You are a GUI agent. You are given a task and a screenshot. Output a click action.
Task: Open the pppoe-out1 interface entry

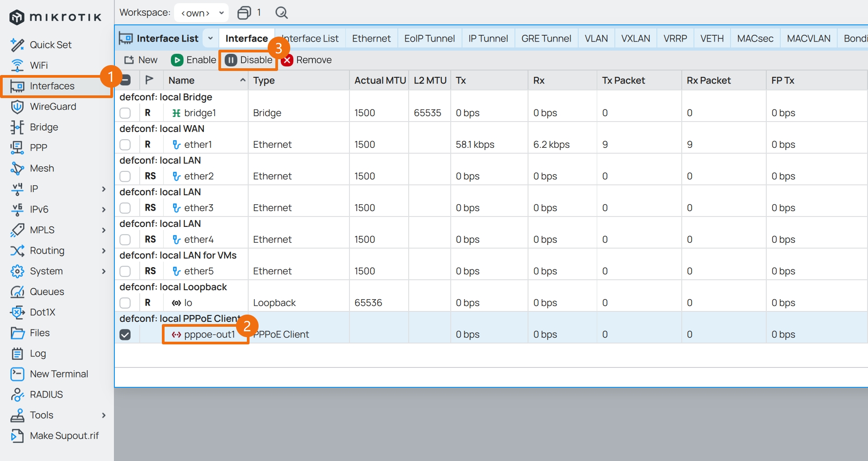pyautogui.click(x=203, y=334)
